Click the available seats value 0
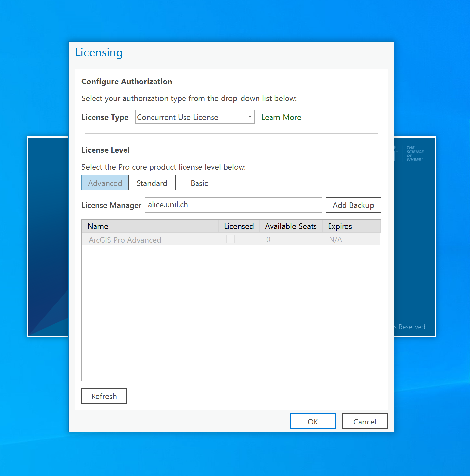The image size is (470, 476). (268, 240)
